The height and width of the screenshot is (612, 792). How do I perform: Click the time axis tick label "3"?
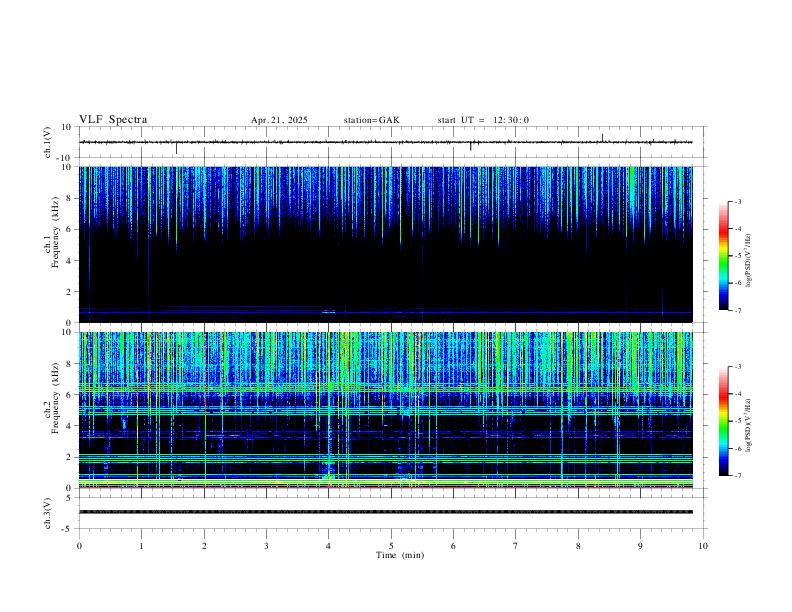(x=266, y=546)
